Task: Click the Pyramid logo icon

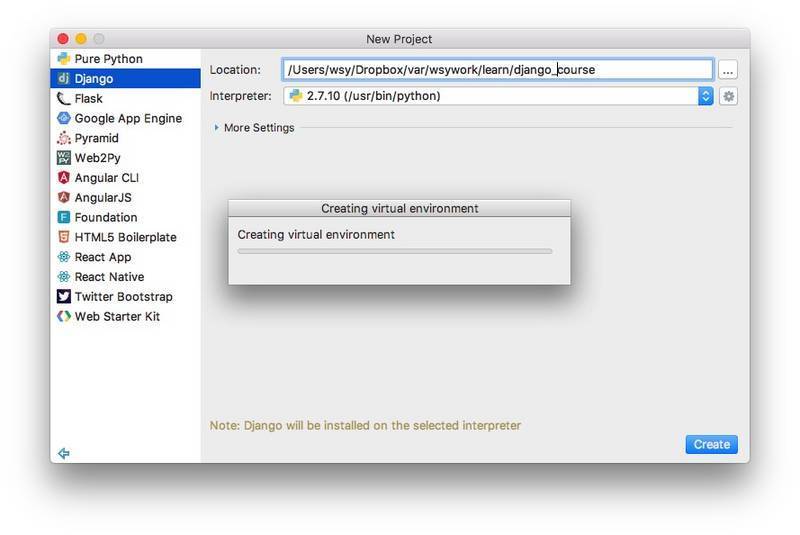Action: 63,138
